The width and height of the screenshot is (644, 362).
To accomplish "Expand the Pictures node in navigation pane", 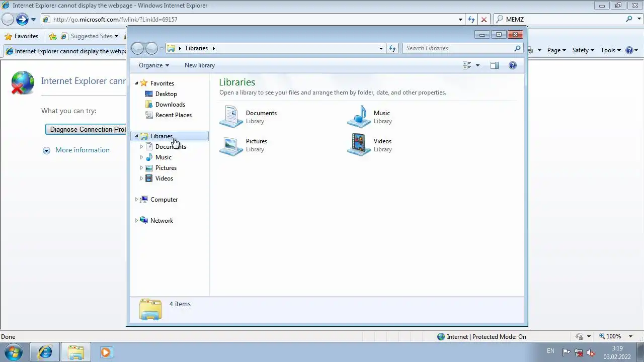I will [x=141, y=168].
